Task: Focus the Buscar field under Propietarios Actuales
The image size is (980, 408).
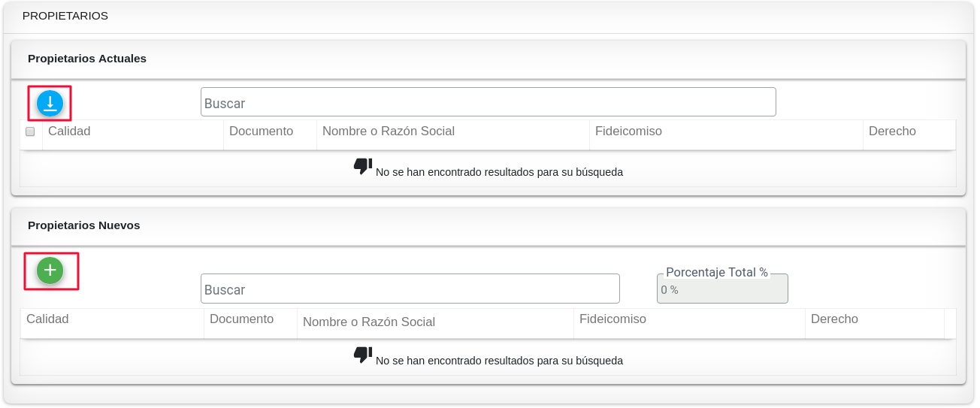Action: coord(488,102)
